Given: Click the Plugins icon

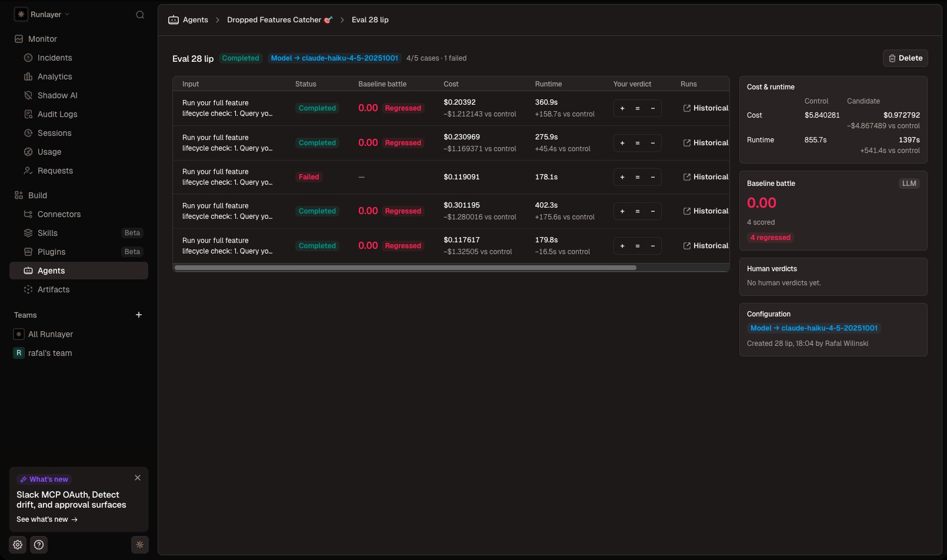Looking at the screenshot, I should click(x=28, y=252).
